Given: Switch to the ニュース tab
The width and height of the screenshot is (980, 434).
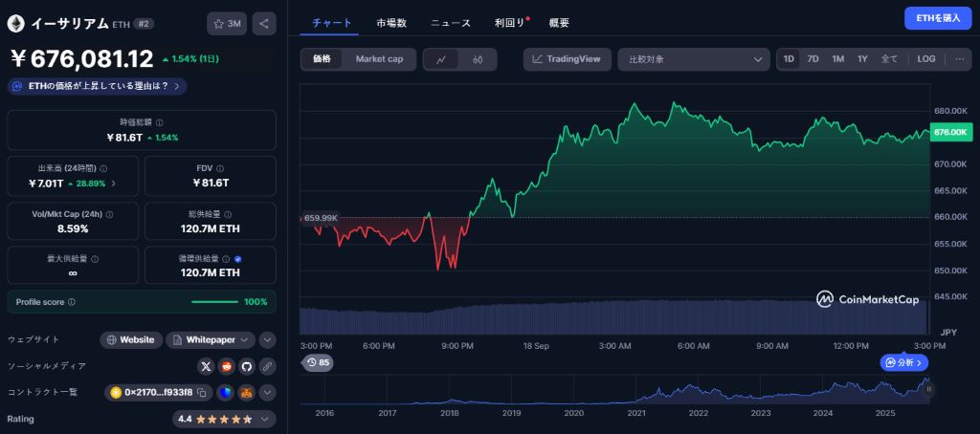Looking at the screenshot, I should pos(450,23).
